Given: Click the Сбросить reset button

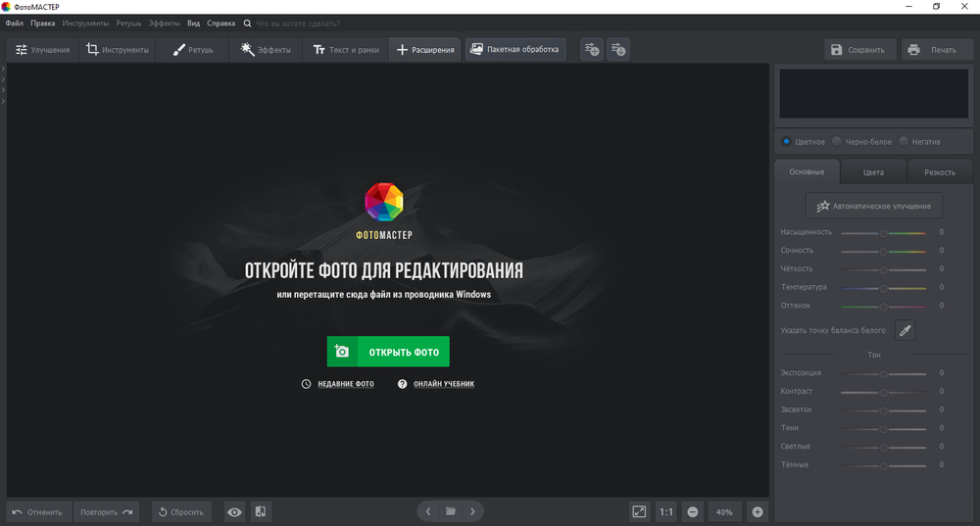Looking at the screenshot, I should 181,512.
